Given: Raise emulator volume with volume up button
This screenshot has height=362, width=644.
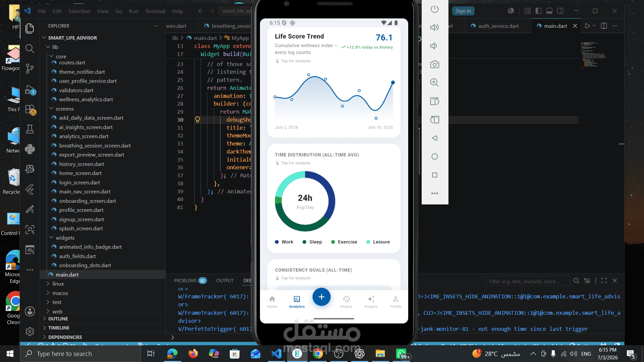Looking at the screenshot, I should point(435,27).
